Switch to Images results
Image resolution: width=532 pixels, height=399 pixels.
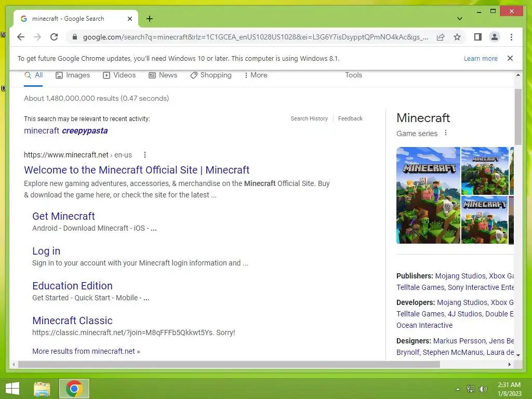[73, 75]
